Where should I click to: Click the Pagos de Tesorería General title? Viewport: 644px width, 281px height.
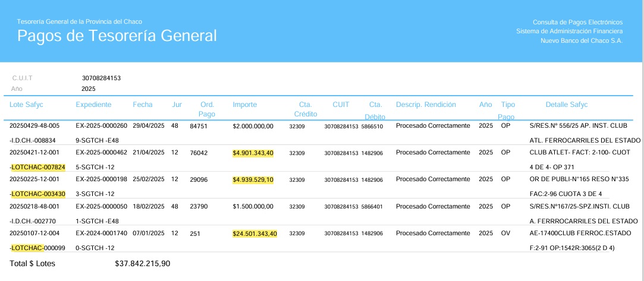click(117, 36)
